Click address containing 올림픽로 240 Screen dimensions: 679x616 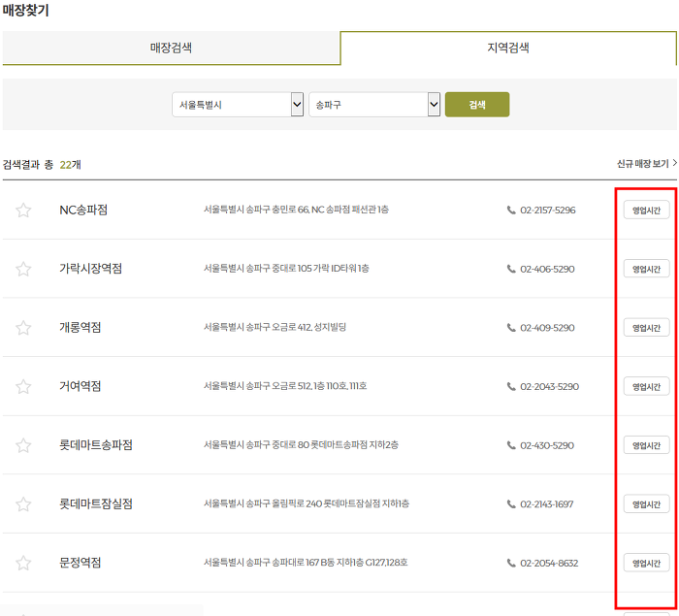(307, 503)
